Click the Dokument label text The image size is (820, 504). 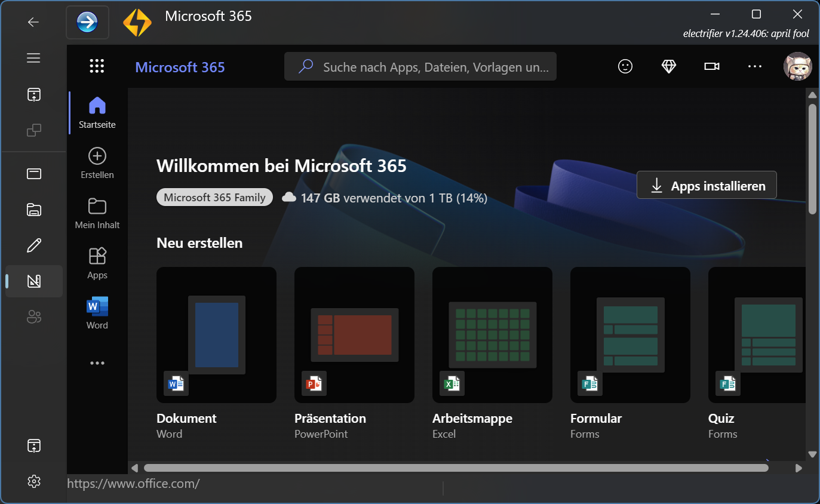point(186,418)
